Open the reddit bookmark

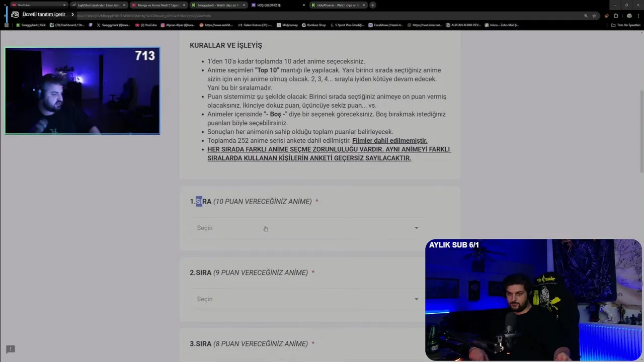[x=216, y=25]
